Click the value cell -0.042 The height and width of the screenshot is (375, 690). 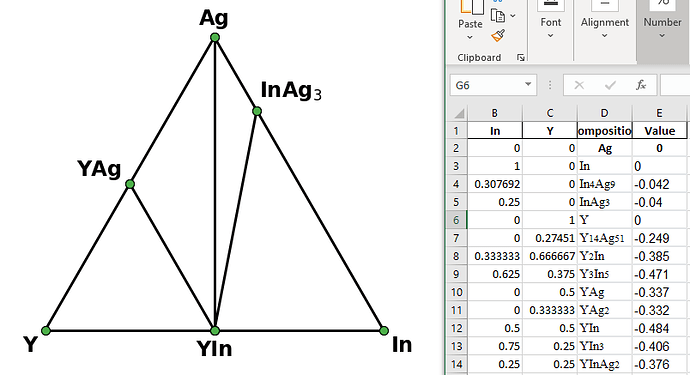click(659, 184)
